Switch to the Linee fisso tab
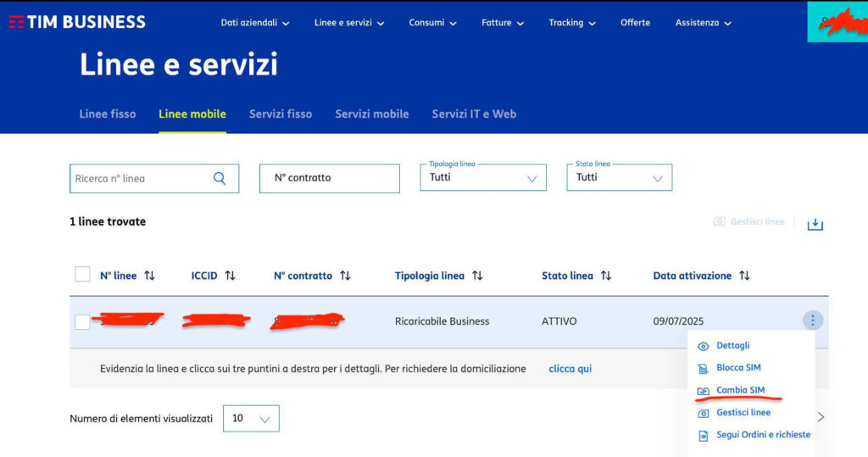The image size is (868, 457). click(108, 114)
